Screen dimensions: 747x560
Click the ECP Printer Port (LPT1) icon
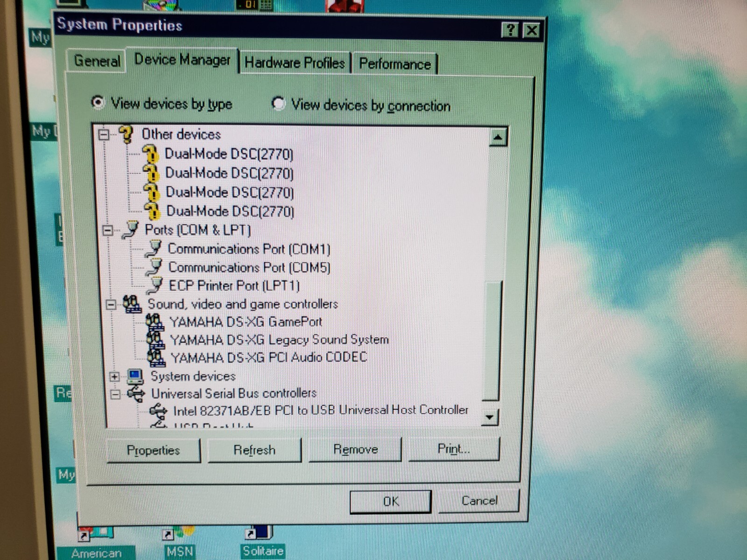pyautogui.click(x=155, y=285)
